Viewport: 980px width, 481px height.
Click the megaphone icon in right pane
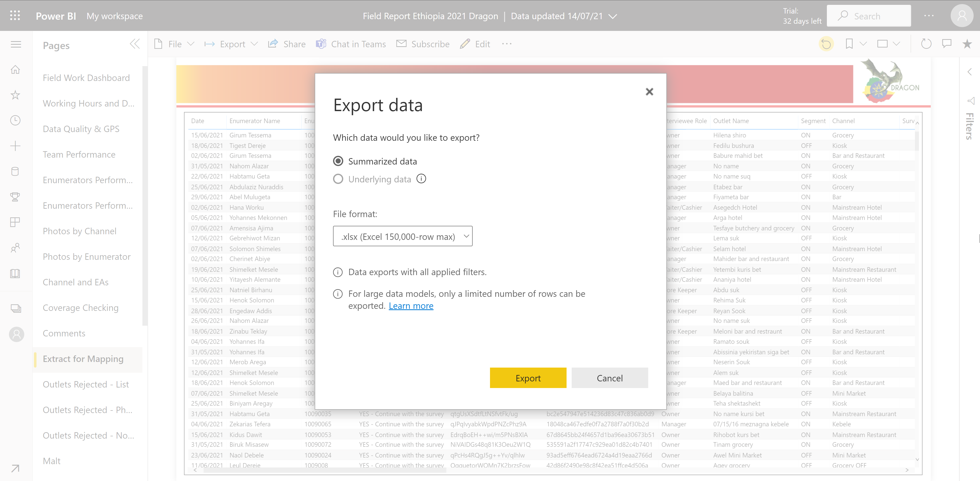pyautogui.click(x=971, y=101)
